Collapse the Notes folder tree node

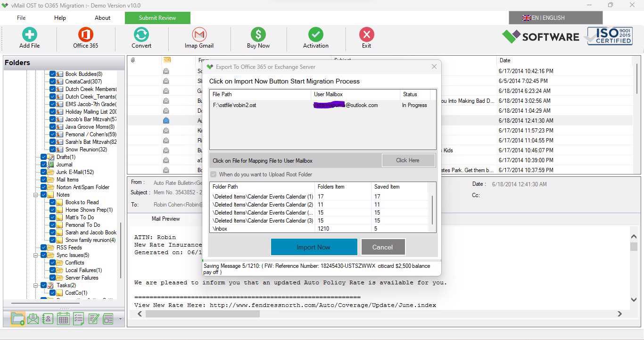[36, 195]
